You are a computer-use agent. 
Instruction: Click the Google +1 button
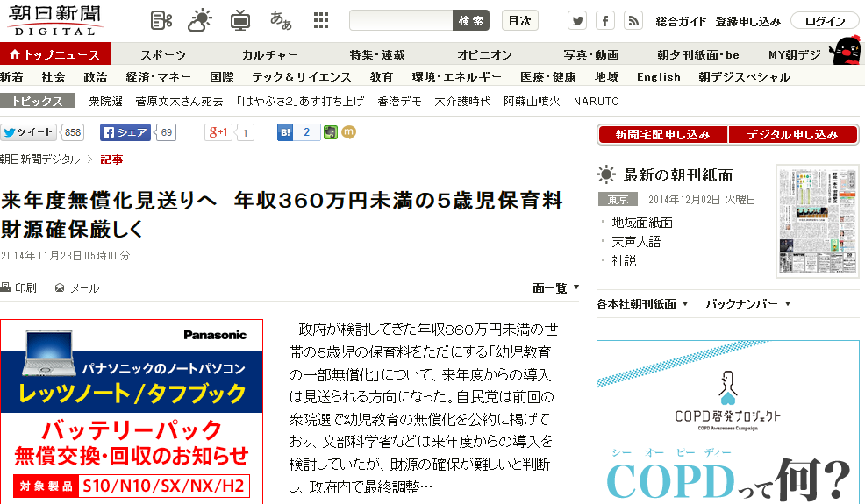pyautogui.click(x=219, y=132)
